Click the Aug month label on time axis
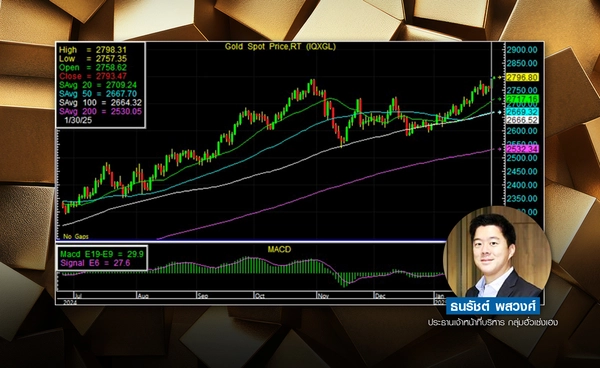This screenshot has height=368, width=600. click(143, 296)
